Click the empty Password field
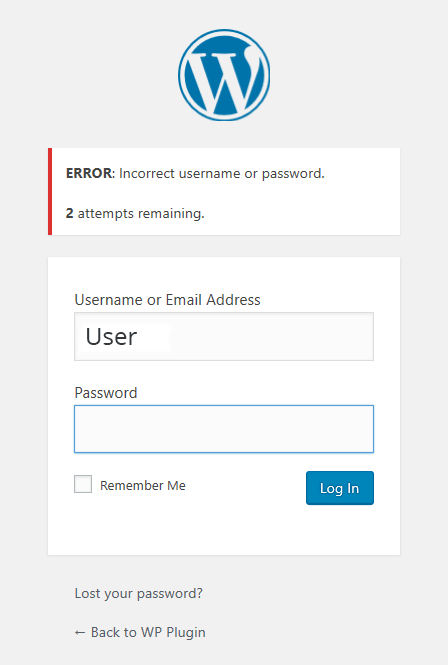The width and height of the screenshot is (448, 665). (224, 429)
